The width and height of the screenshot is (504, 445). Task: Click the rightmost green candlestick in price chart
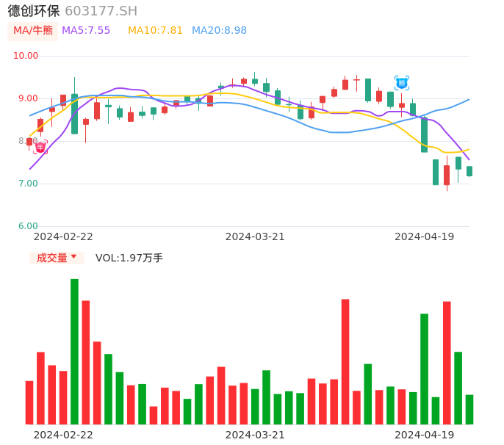469,171
